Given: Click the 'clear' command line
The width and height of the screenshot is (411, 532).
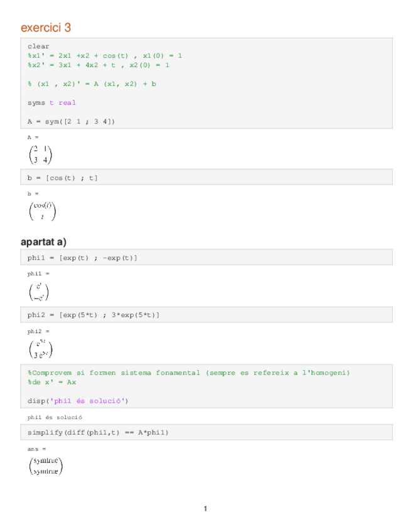Looking at the screenshot, I should 38,46.
